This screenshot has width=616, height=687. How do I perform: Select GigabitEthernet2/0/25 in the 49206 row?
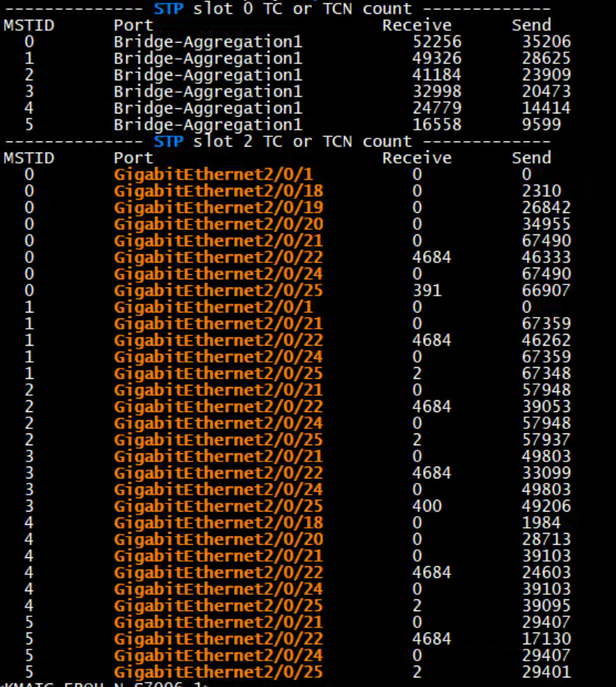pos(219,507)
